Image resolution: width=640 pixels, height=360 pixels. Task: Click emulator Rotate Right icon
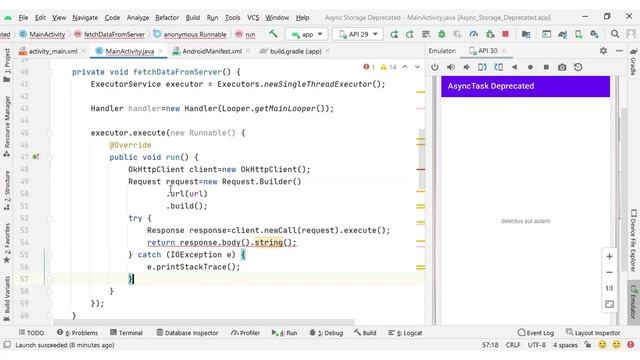pyautogui.click(x=498, y=67)
